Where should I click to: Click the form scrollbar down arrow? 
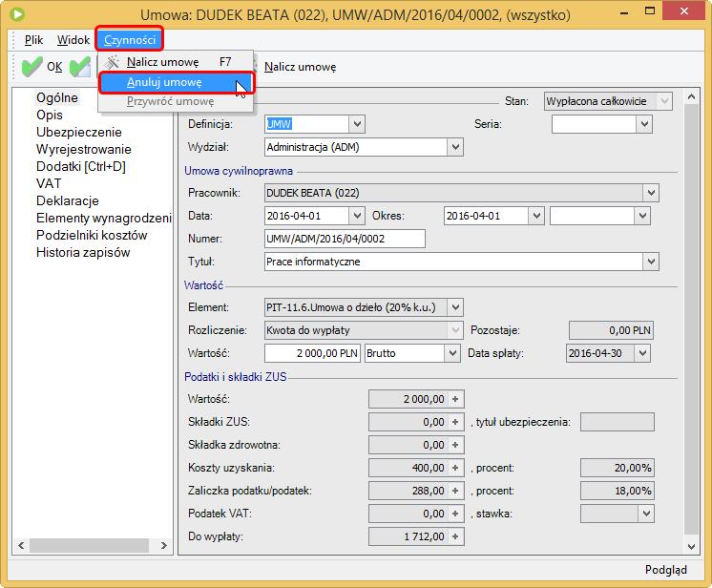(691, 547)
